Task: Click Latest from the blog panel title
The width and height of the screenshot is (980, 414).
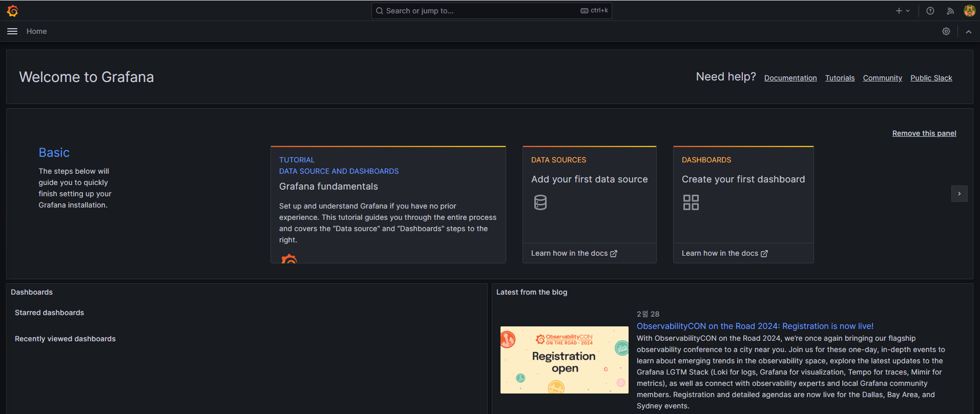Action: tap(532, 292)
